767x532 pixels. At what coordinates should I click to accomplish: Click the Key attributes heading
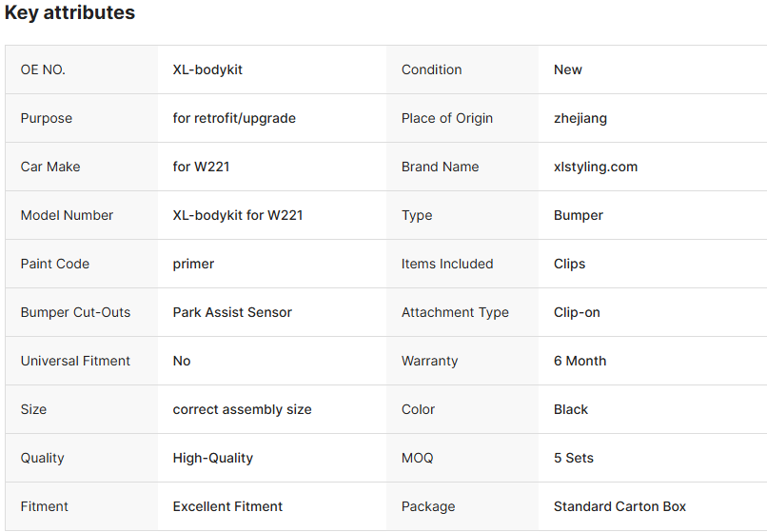[69, 13]
